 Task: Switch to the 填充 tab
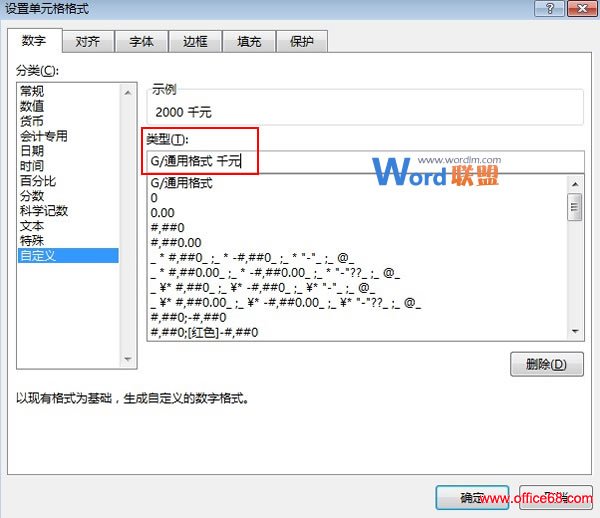point(249,41)
